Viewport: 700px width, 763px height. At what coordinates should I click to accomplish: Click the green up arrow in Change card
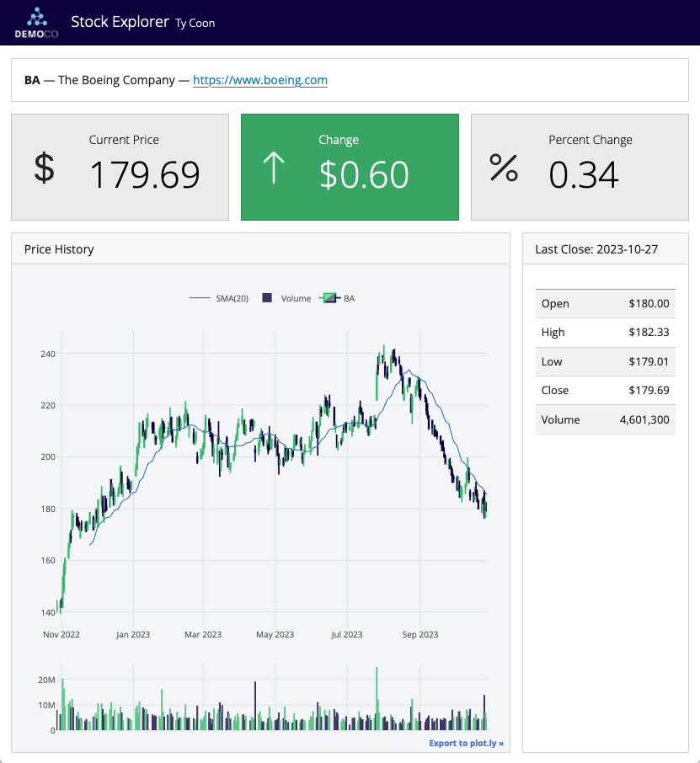coord(273,167)
